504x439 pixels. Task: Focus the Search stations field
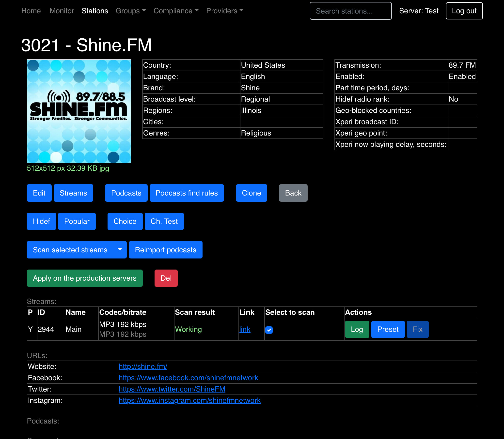[x=350, y=11]
